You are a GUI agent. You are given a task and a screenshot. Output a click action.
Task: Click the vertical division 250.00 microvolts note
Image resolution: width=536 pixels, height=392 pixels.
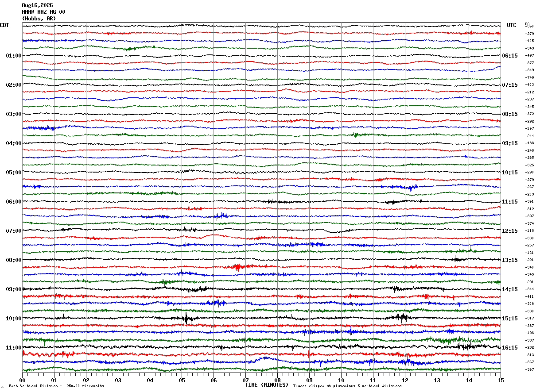[x=57, y=386]
